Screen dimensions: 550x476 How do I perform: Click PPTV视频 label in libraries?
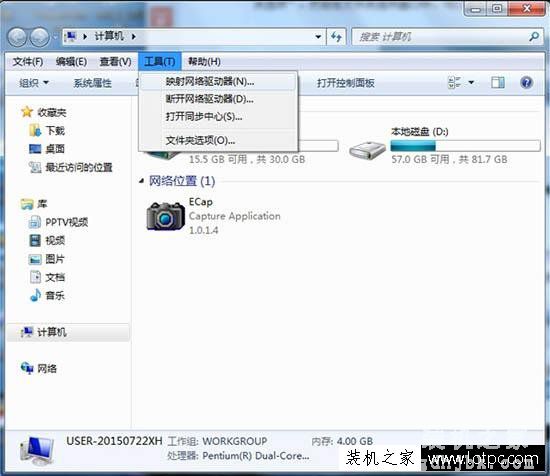coord(67,222)
